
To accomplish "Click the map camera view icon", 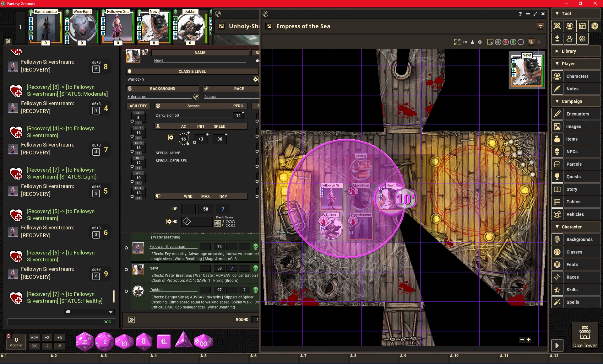I will point(465,42).
